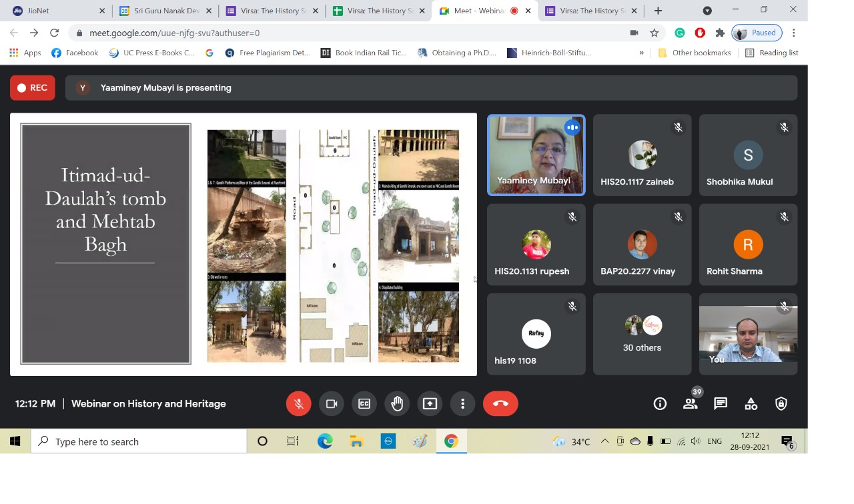
Task: Switch to the Sri Guru Nanak Dev tab
Action: (x=165, y=11)
